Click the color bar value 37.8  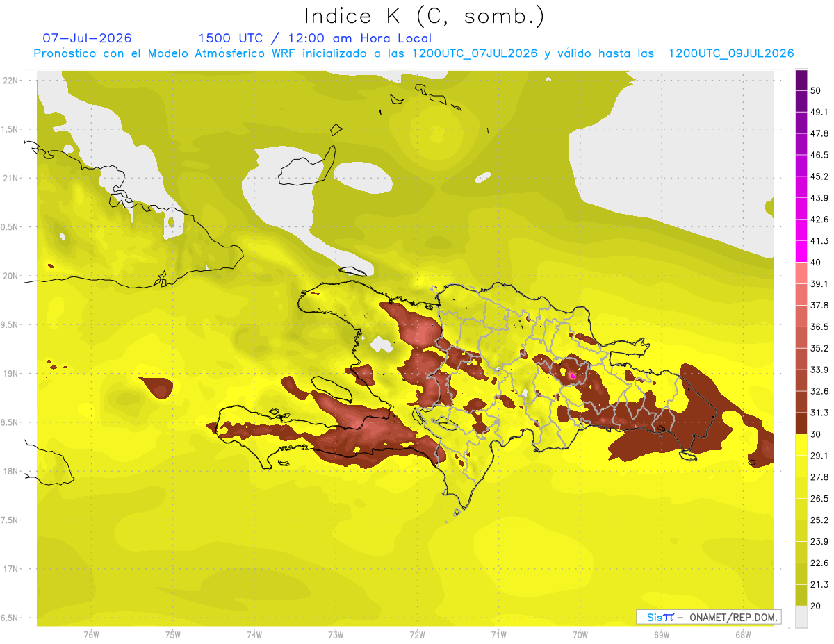pyautogui.click(x=819, y=306)
